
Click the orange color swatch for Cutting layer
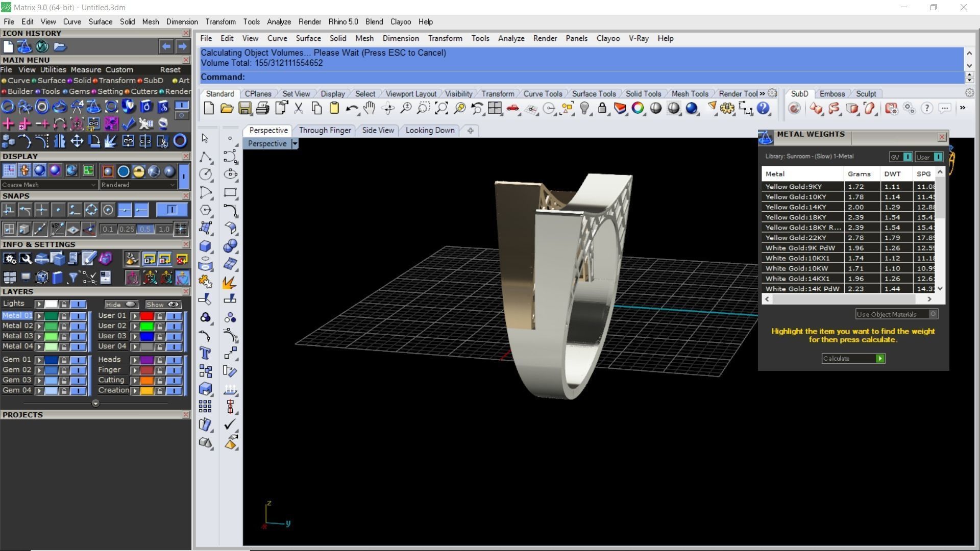coord(147,380)
